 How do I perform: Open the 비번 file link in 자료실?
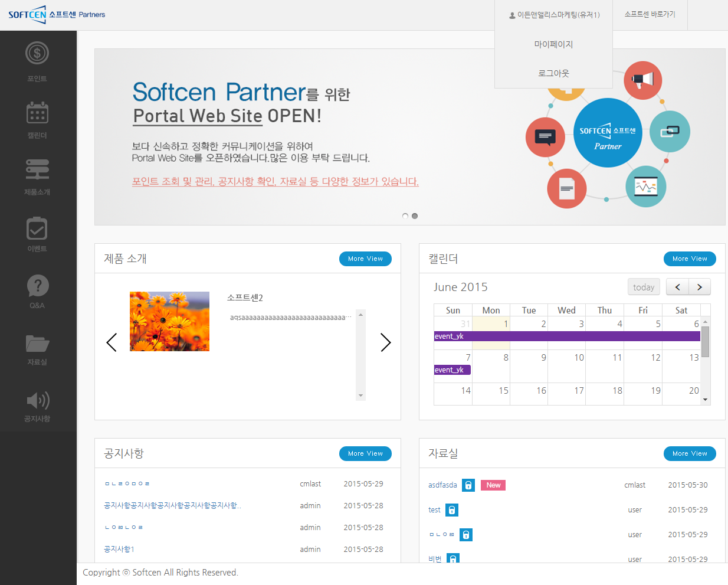pyautogui.click(x=435, y=559)
